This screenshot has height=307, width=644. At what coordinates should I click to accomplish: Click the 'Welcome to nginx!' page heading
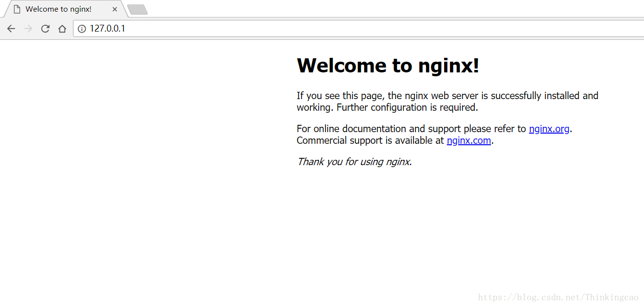coord(388,65)
